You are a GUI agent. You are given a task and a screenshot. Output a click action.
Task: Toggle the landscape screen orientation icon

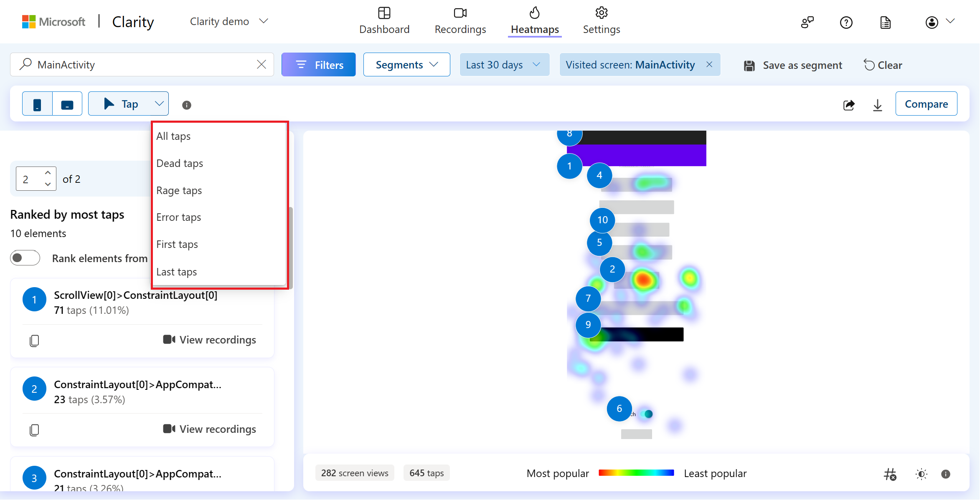[67, 104]
